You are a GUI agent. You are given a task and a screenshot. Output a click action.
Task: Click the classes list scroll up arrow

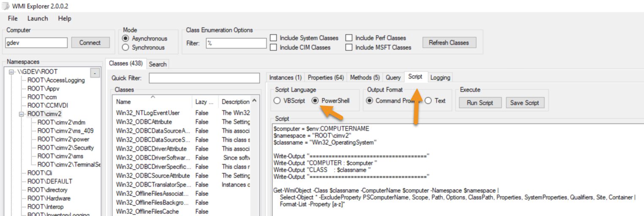[x=254, y=101]
